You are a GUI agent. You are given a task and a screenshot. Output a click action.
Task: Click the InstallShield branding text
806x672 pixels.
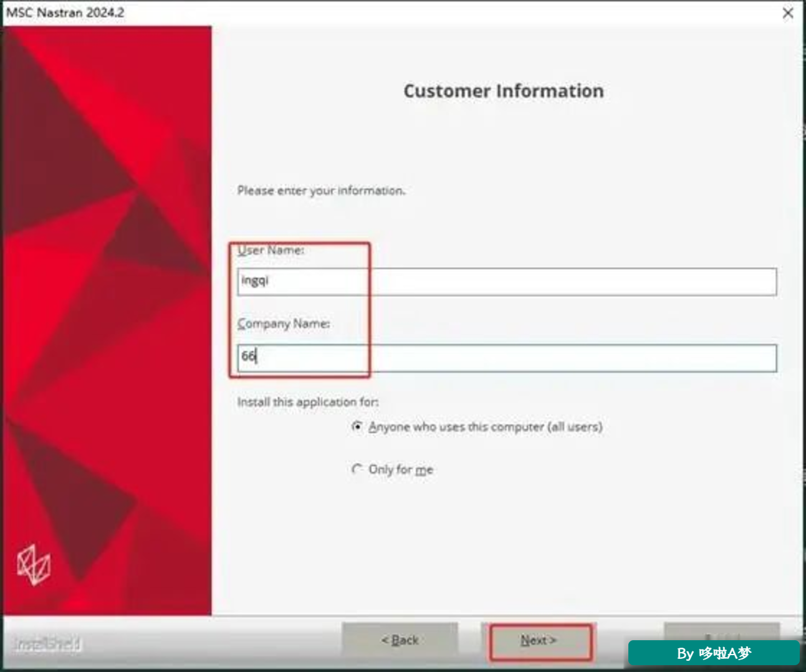point(47,644)
